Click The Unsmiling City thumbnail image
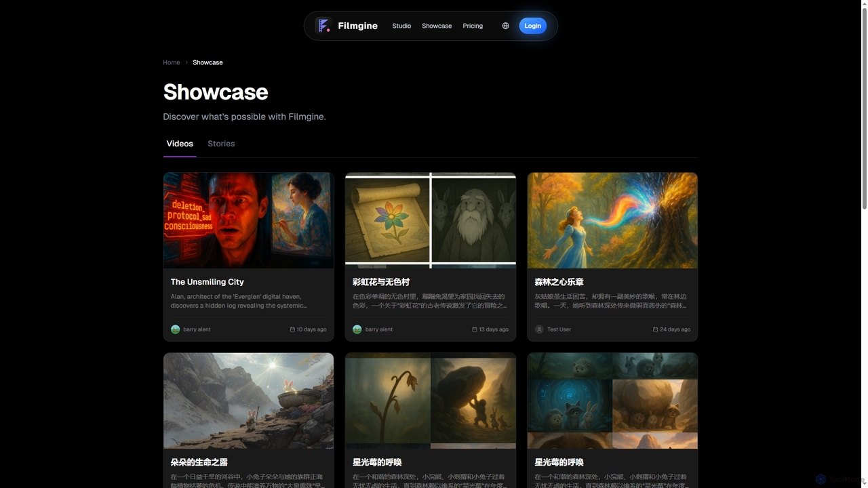 point(248,220)
